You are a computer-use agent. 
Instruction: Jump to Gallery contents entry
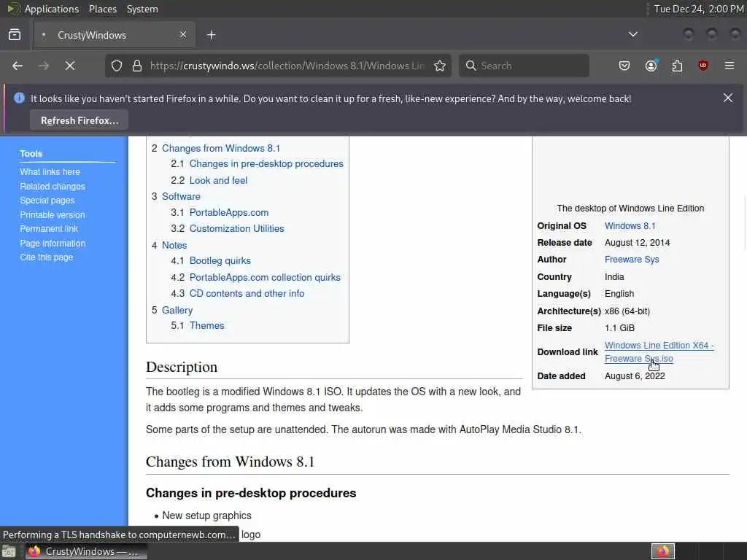pos(177,310)
